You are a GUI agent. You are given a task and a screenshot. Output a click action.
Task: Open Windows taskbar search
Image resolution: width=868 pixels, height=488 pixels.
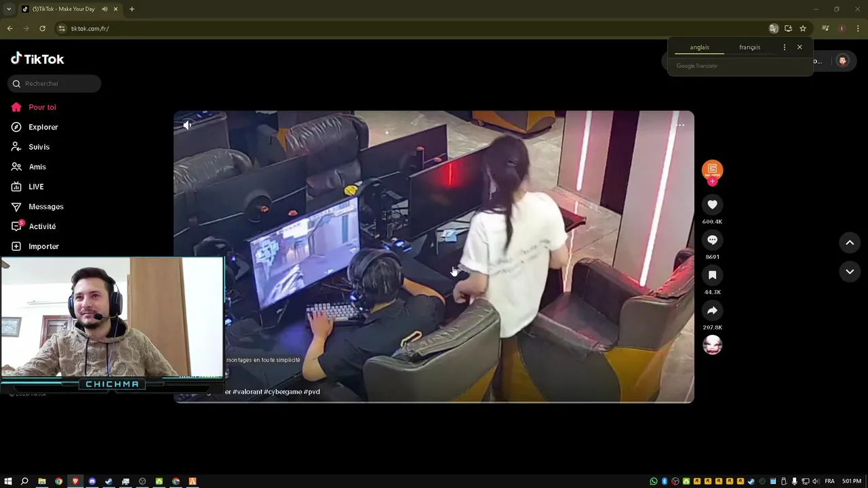(x=24, y=481)
